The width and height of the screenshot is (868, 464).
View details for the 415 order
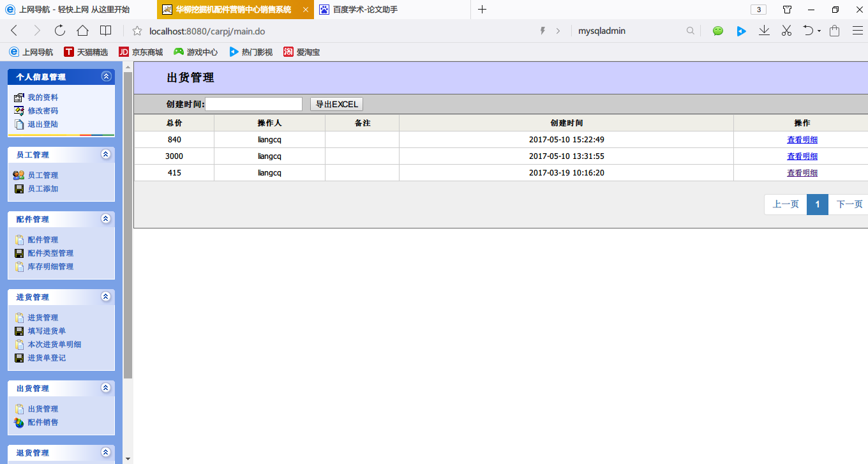pos(802,173)
